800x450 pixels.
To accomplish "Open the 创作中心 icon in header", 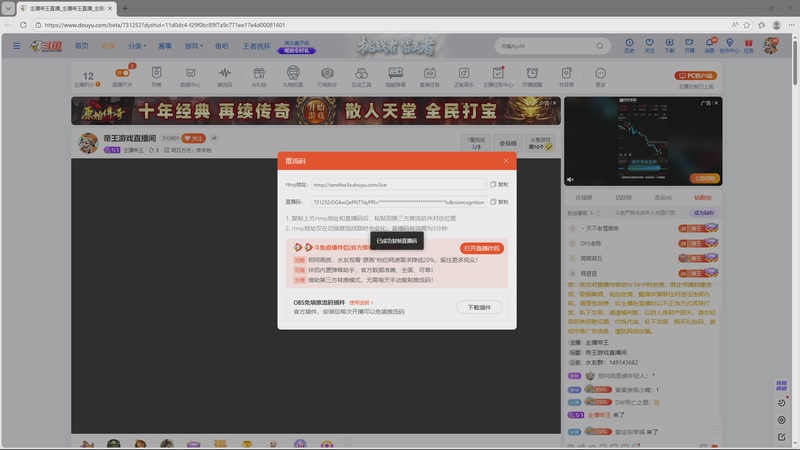I will [730, 45].
